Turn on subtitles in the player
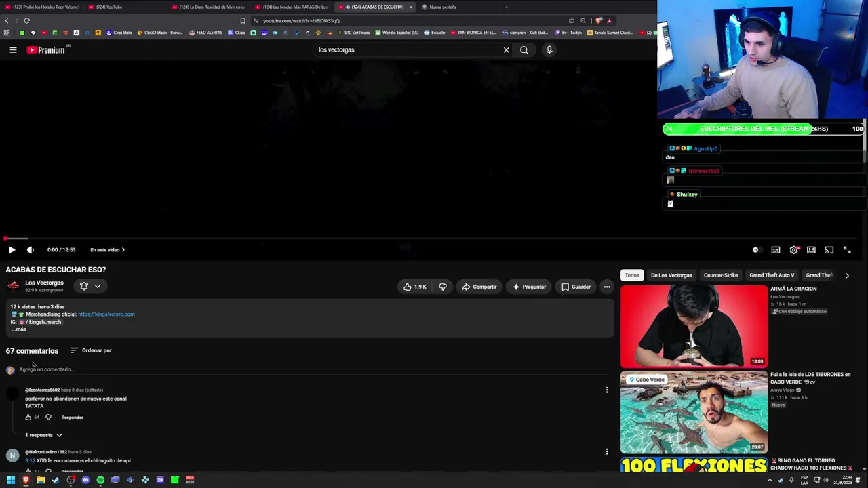Screen dimensions: 868x488 click(x=776, y=250)
